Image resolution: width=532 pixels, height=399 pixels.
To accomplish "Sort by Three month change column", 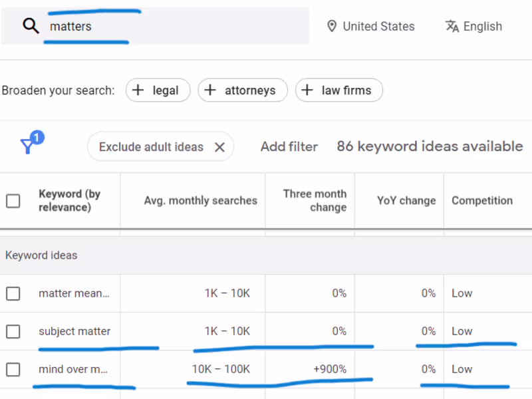I will (x=314, y=200).
